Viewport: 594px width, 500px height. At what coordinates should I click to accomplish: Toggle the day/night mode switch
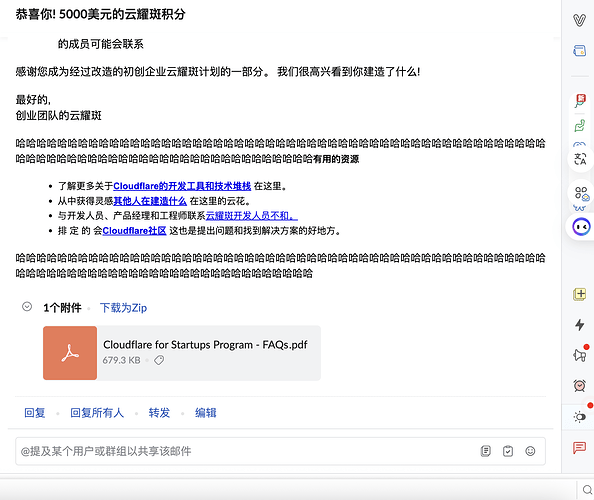(580, 417)
